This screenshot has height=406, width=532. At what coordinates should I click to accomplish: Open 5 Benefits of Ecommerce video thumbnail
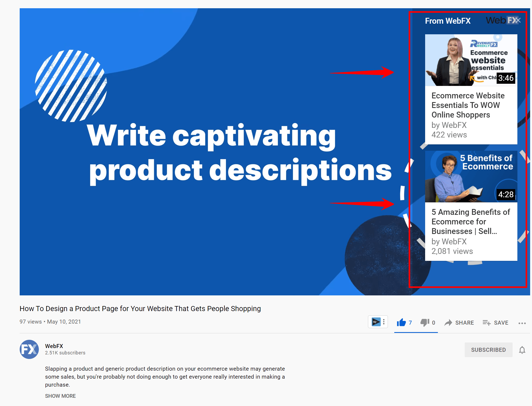point(471,177)
